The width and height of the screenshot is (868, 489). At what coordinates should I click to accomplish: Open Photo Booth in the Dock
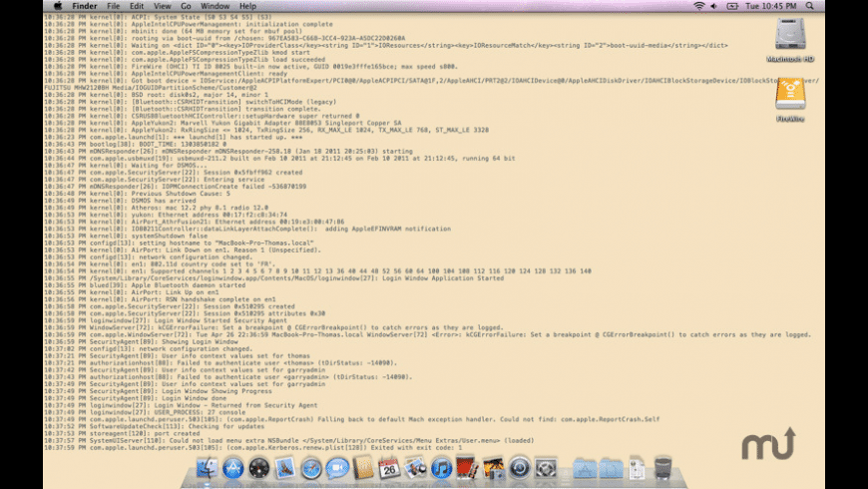(x=467, y=468)
